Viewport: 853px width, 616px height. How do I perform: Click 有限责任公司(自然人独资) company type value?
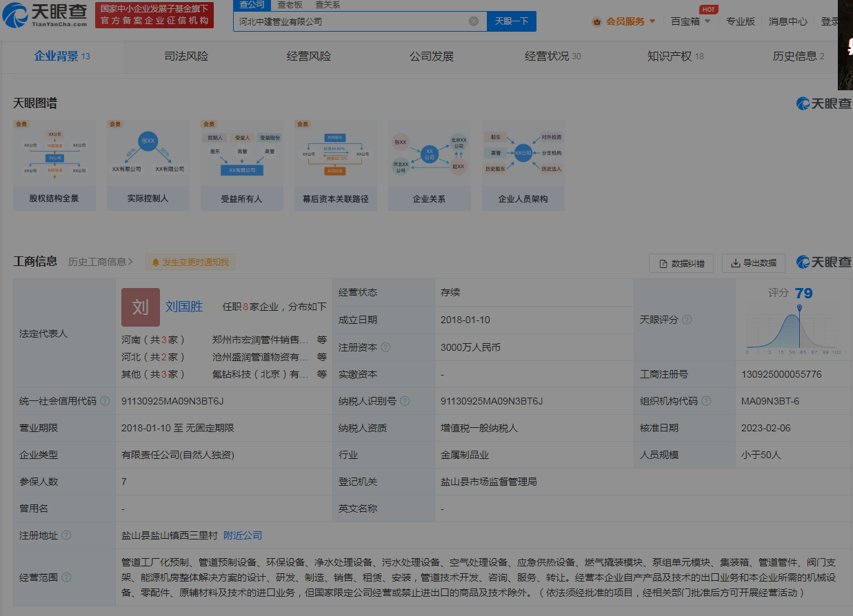click(178, 455)
